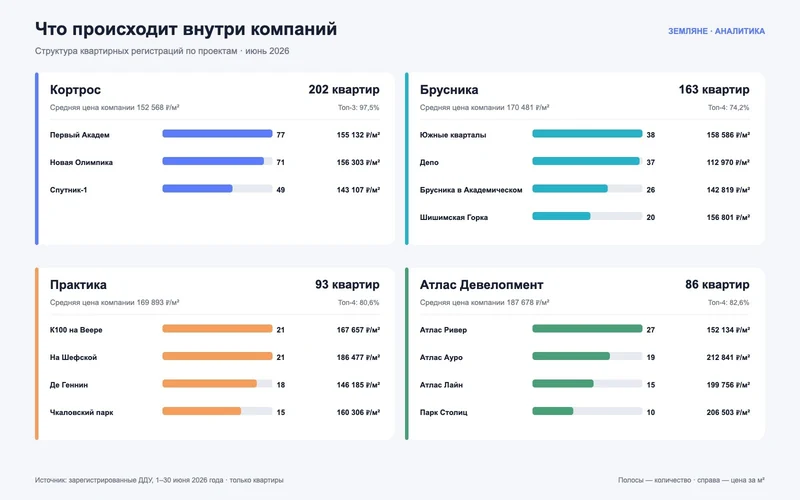Viewport: 800px width, 500px height.
Task: Select the К100 на Веере project name
Action: (76, 330)
